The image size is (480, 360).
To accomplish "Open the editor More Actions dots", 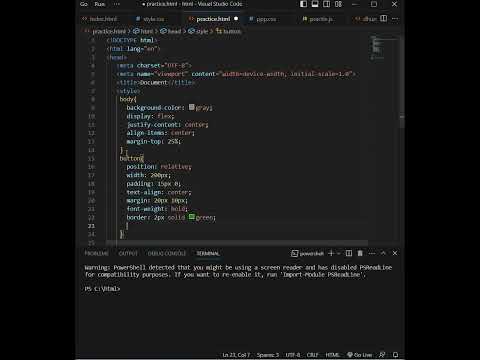I will pos(395,19).
